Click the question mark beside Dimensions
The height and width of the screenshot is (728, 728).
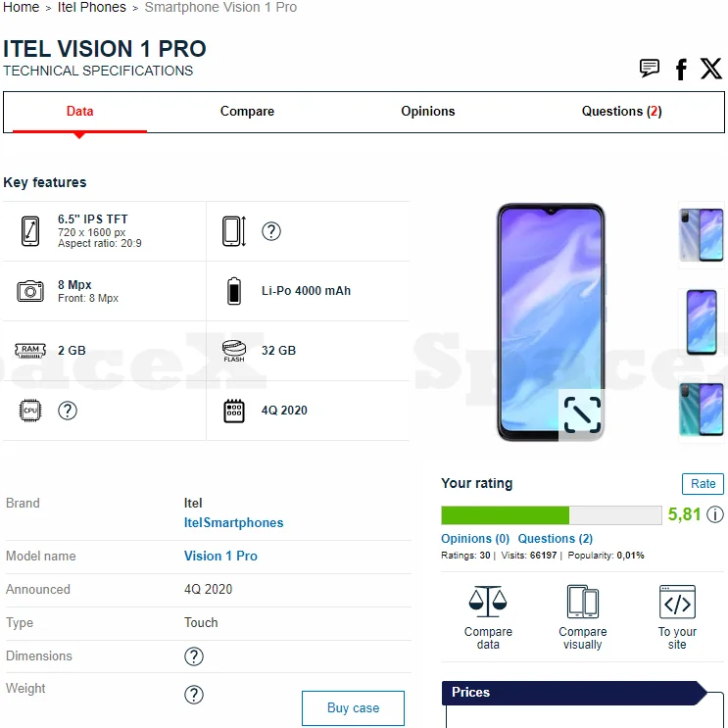(194, 656)
